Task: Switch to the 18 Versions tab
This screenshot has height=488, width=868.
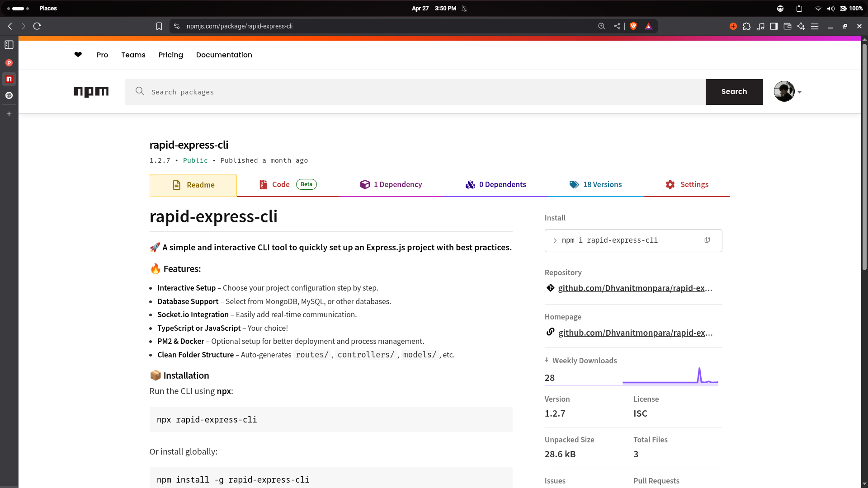Action: coord(595,184)
